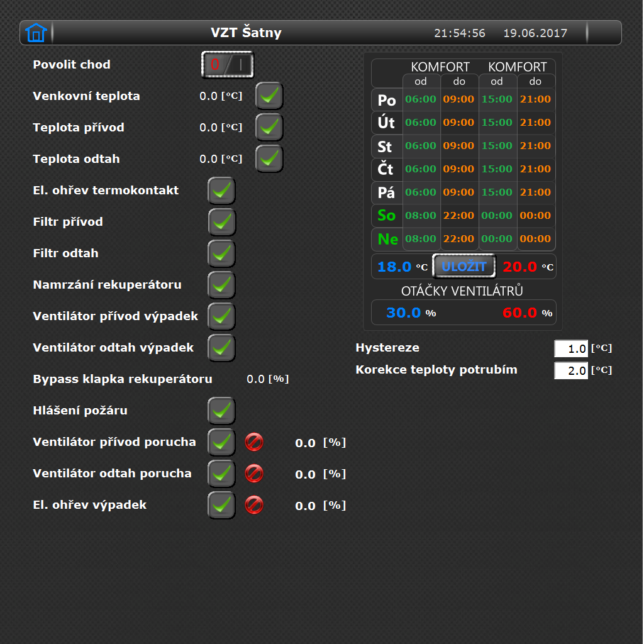Image resolution: width=644 pixels, height=644 pixels.
Task: Edit the red 20.0 °C comfort temperature
Action: pos(520,267)
